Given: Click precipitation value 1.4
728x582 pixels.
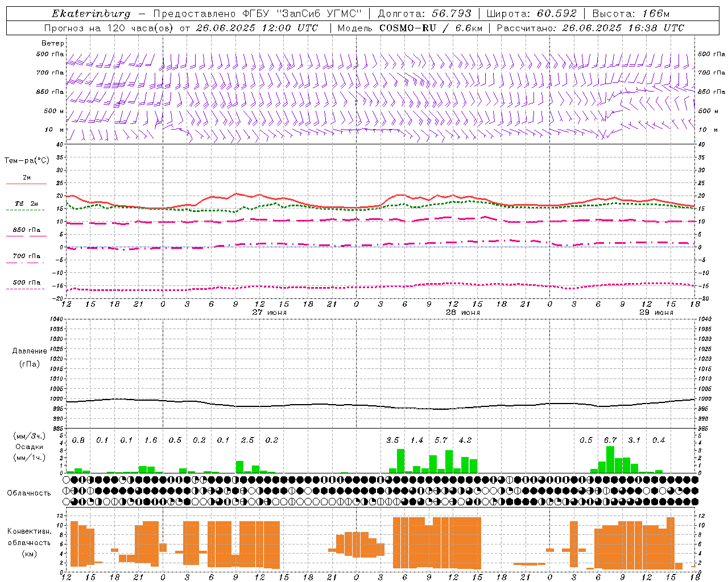Looking at the screenshot, I should click(417, 440).
